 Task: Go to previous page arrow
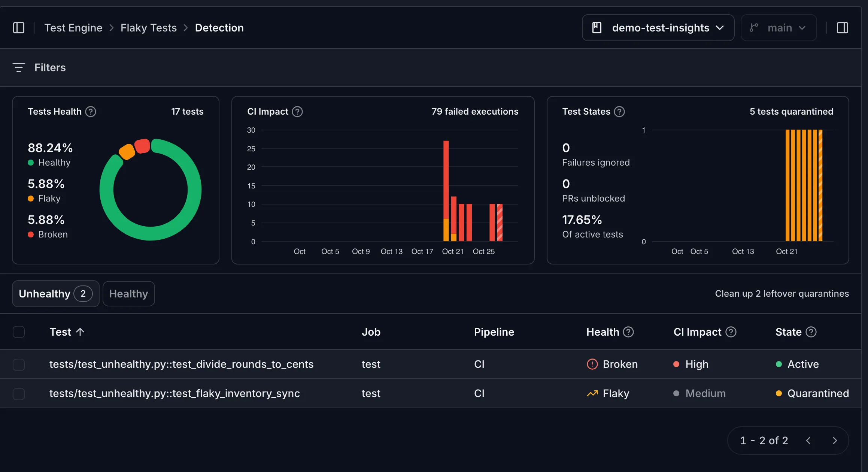click(808, 441)
